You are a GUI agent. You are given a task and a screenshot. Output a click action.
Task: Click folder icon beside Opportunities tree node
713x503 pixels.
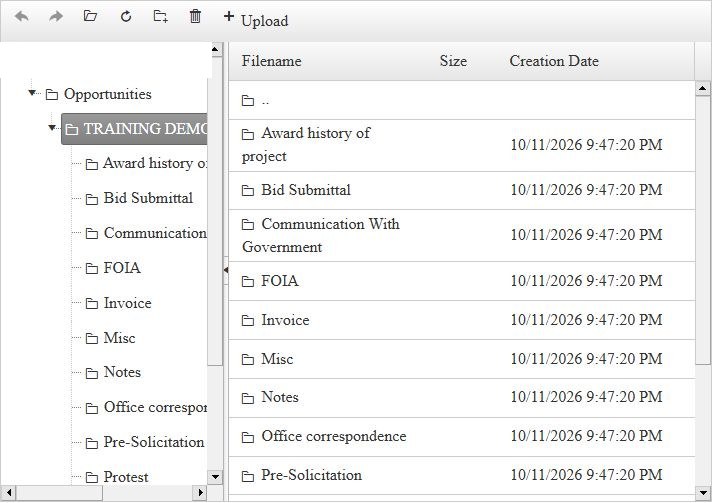tap(52, 95)
